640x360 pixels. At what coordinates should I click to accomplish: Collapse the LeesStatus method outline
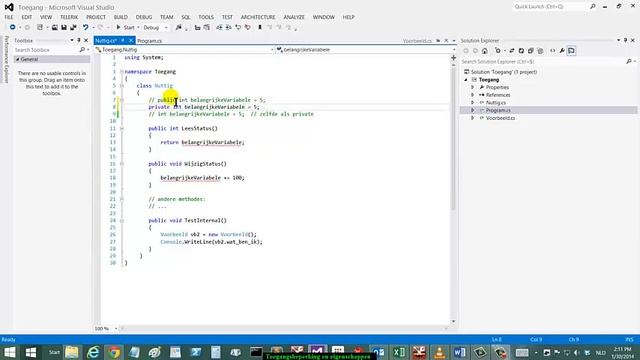click(x=122, y=128)
